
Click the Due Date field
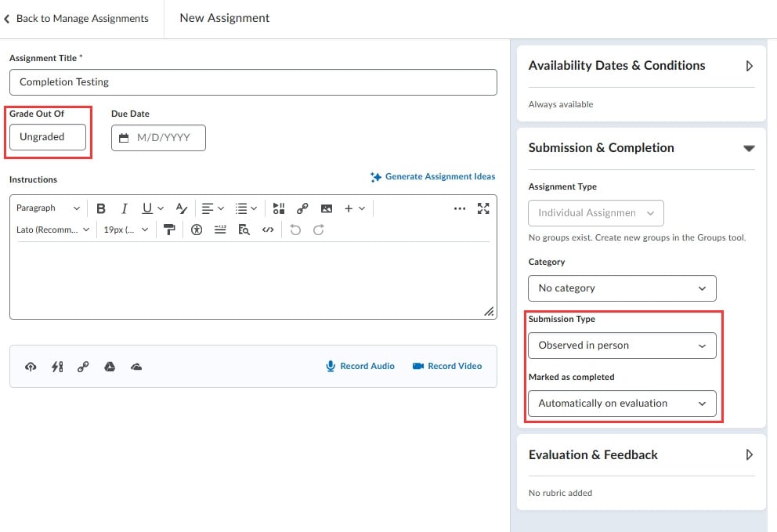coord(158,138)
